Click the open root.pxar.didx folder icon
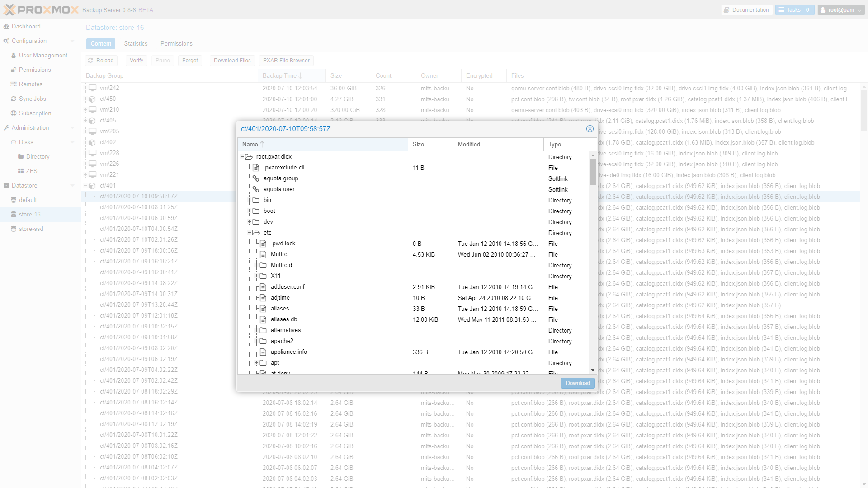 [x=249, y=157]
